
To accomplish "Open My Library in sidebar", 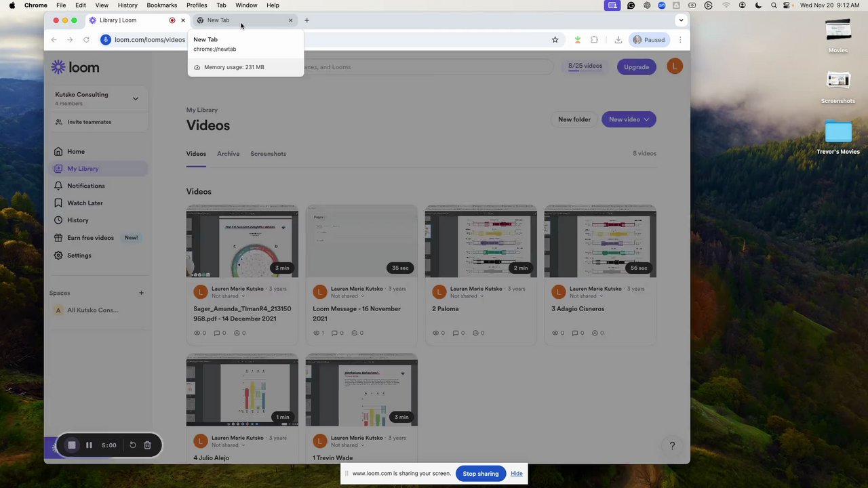I will pos(99,169).
